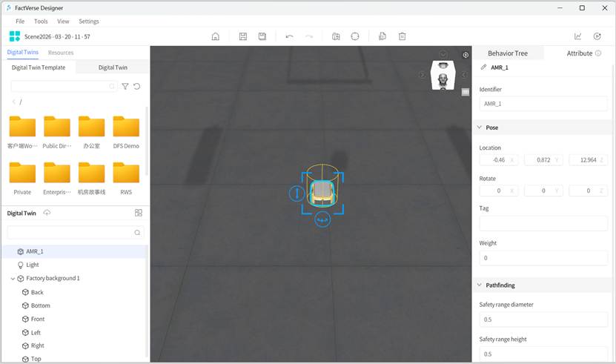Click the refresh icon in template panel
The image size is (616, 364).
[137, 87]
